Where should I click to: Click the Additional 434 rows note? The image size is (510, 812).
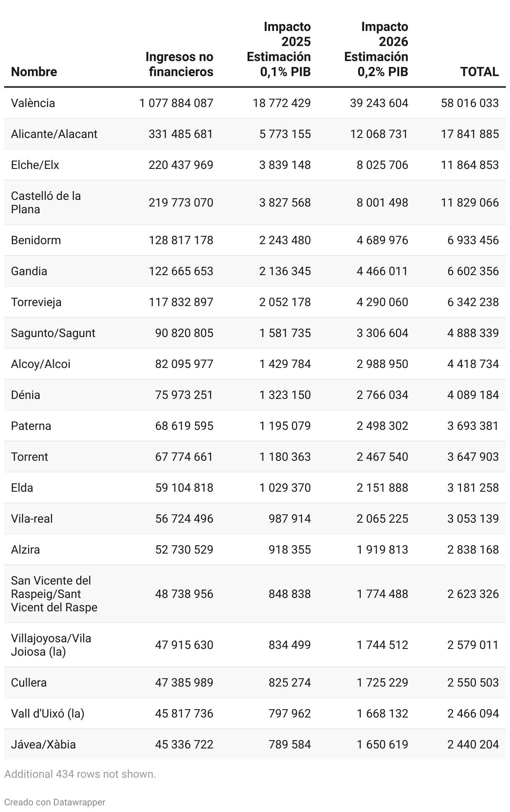[80, 774]
